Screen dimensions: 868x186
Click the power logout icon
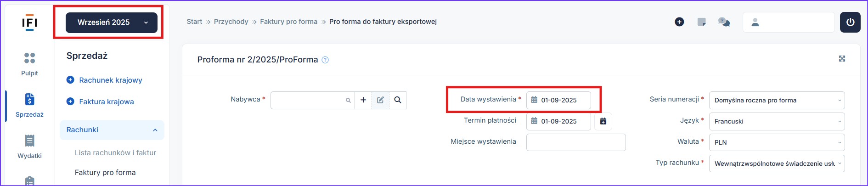point(850,23)
